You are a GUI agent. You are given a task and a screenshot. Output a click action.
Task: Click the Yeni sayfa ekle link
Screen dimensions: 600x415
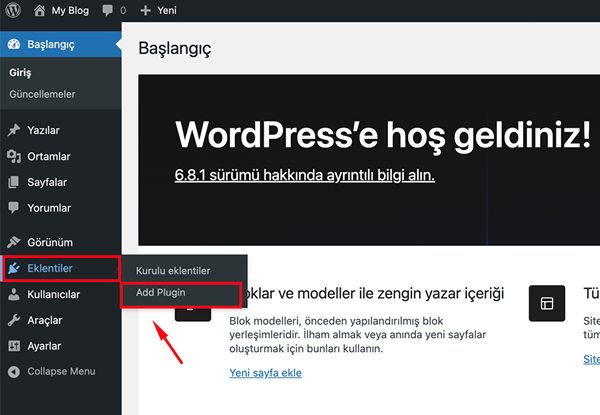click(266, 373)
